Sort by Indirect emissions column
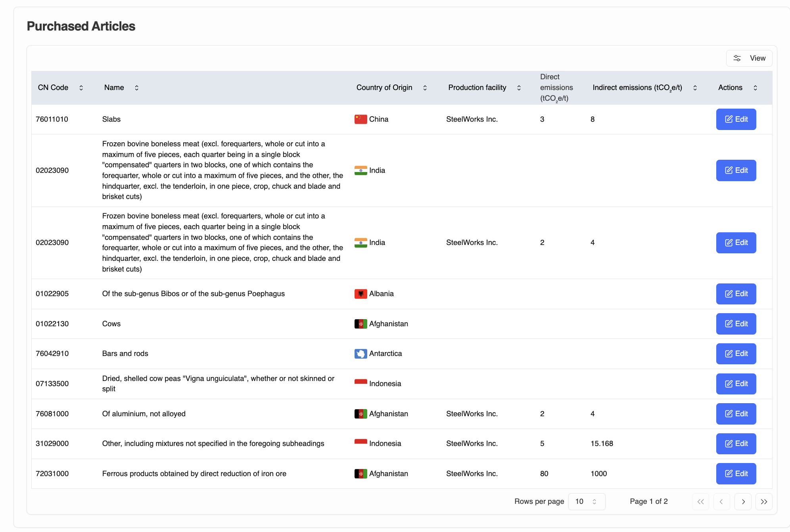The height and width of the screenshot is (532, 790). 695,88
